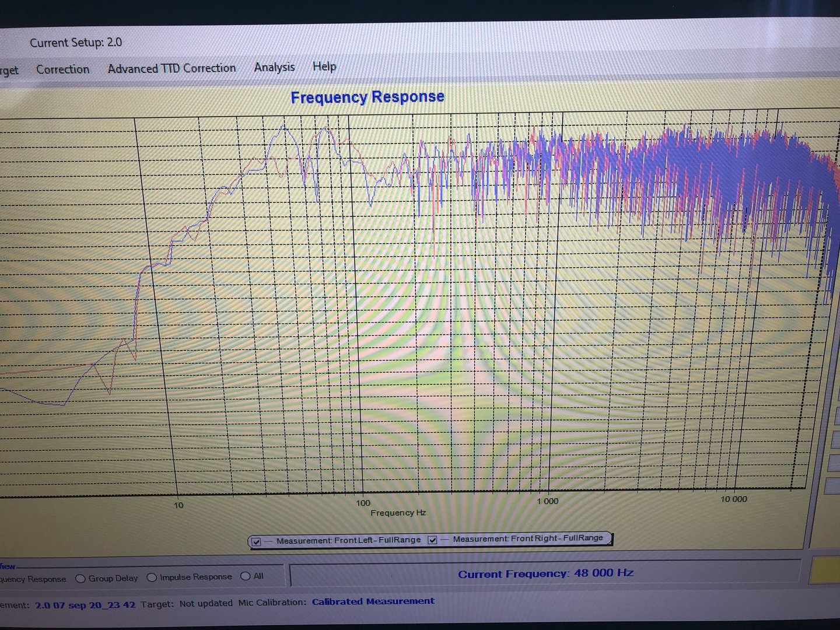The image size is (840, 630).
Task: Click the Frequency Hz axis label
Action: pos(398,513)
